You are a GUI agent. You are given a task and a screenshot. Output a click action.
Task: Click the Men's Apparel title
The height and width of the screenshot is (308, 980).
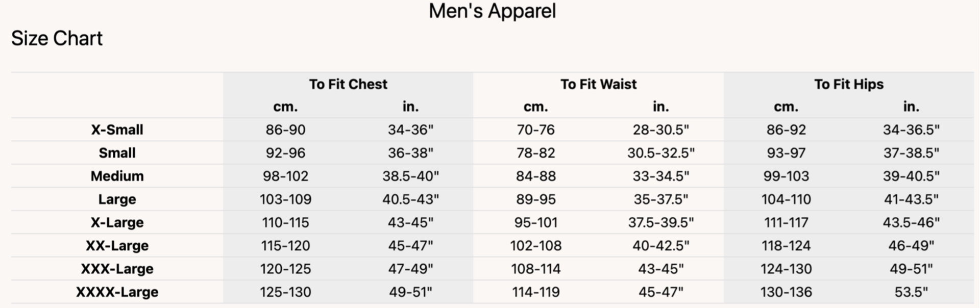click(492, 11)
